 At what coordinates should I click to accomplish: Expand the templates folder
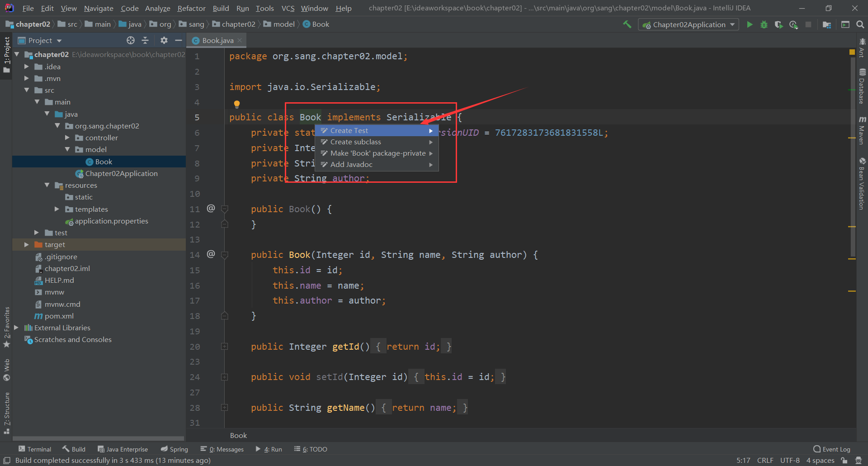pyautogui.click(x=57, y=209)
